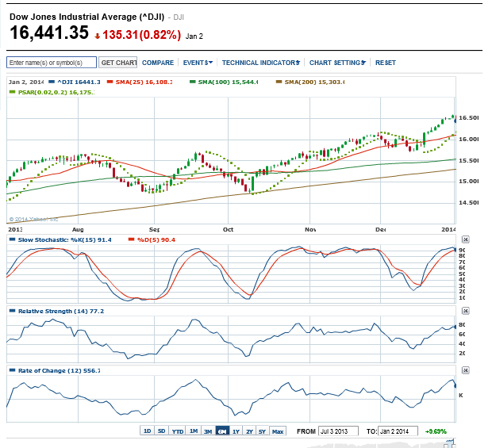Click the 16,441.35 index value
Image resolution: width=496 pixels, height=448 pixels.
(x=49, y=33)
